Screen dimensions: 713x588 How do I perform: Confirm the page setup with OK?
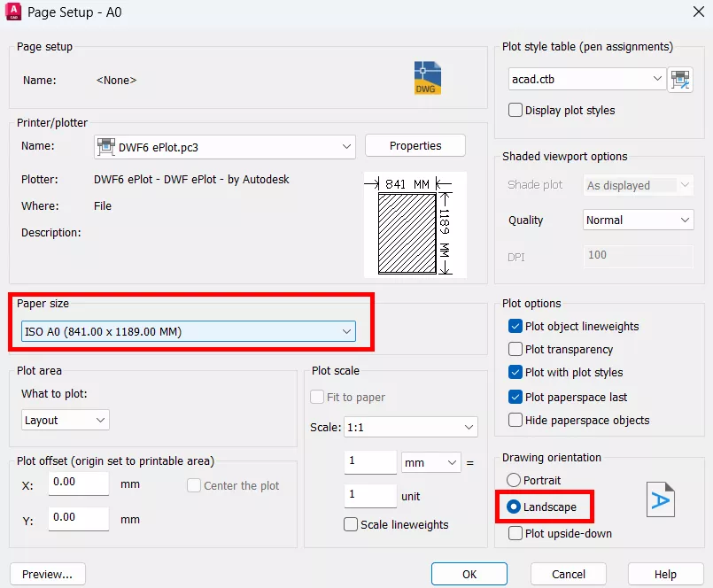click(x=469, y=574)
